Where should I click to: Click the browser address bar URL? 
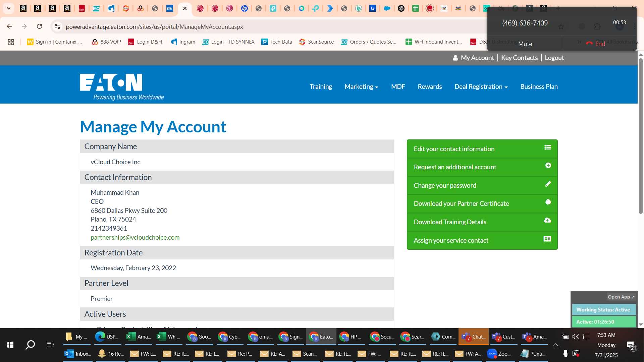154,26
